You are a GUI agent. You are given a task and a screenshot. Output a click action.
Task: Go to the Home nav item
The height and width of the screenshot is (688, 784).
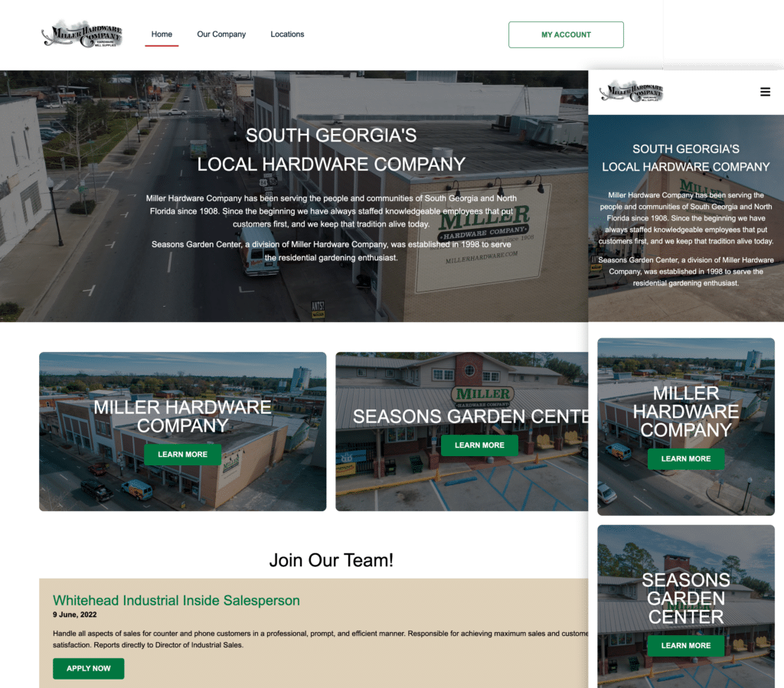coord(162,34)
